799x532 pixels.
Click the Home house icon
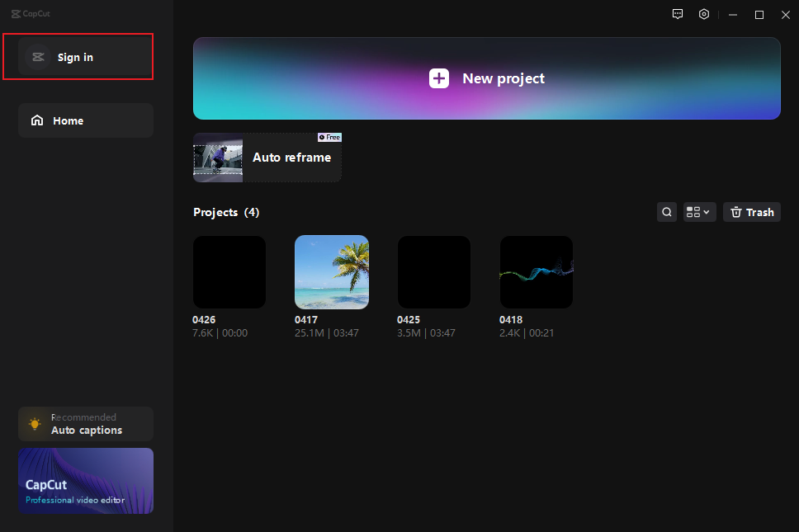(37, 120)
